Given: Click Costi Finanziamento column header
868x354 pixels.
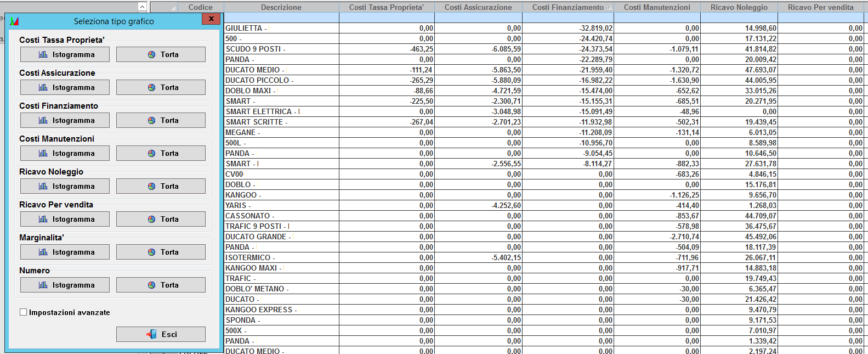Looking at the screenshot, I should 568,7.
